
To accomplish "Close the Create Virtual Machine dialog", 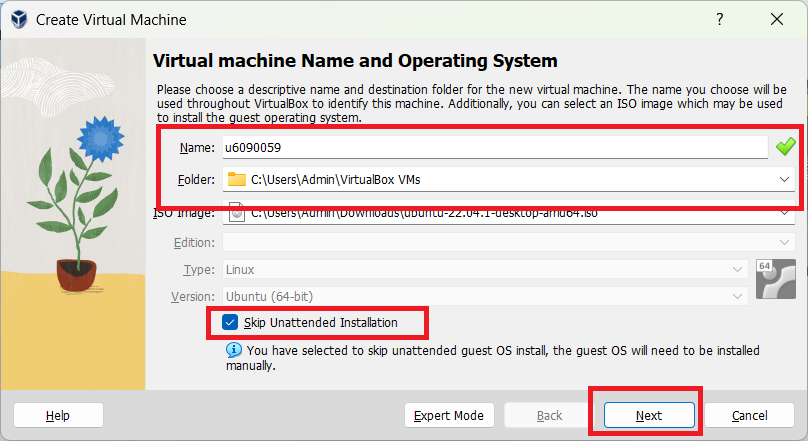I will [777, 20].
